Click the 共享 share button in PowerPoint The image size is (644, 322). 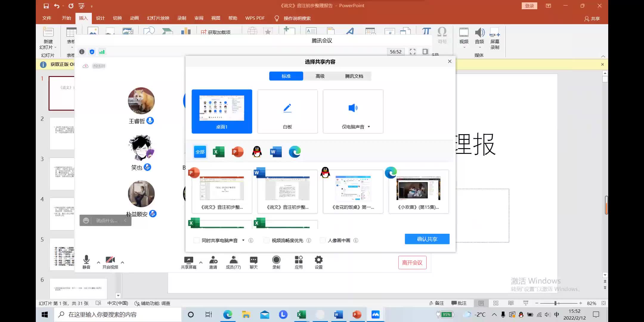[x=592, y=18]
